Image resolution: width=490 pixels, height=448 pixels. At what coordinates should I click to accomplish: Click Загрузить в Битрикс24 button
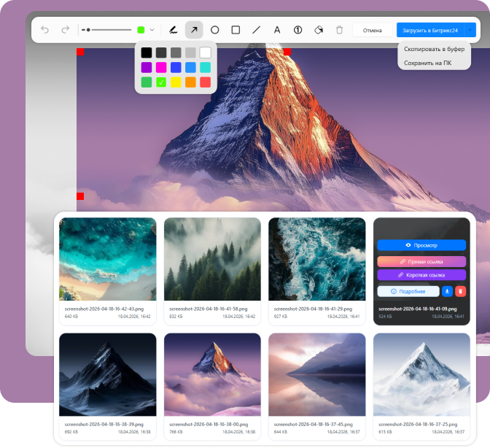coord(430,31)
